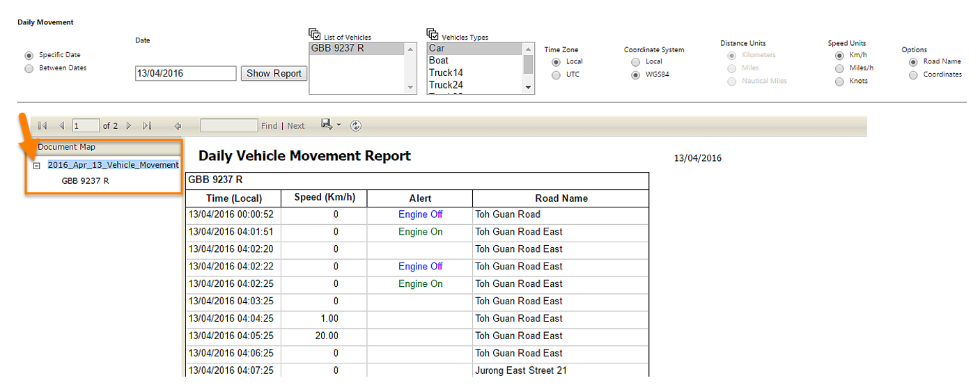The width and height of the screenshot is (980, 392).
Task: Refresh the report with circular icon
Action: coord(356,126)
